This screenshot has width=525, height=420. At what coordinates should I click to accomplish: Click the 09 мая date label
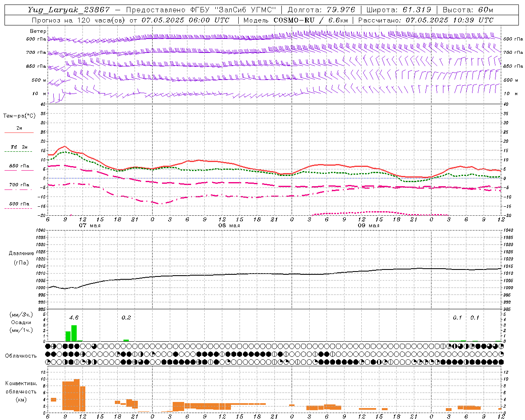click(369, 226)
